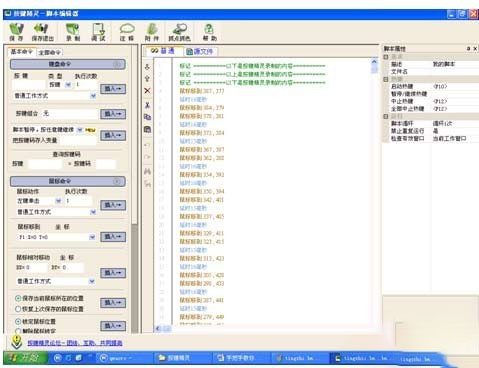The width and height of the screenshot is (479, 368).
Task: Switch to the 全部命令 tab
Action: pyautogui.click(x=50, y=53)
